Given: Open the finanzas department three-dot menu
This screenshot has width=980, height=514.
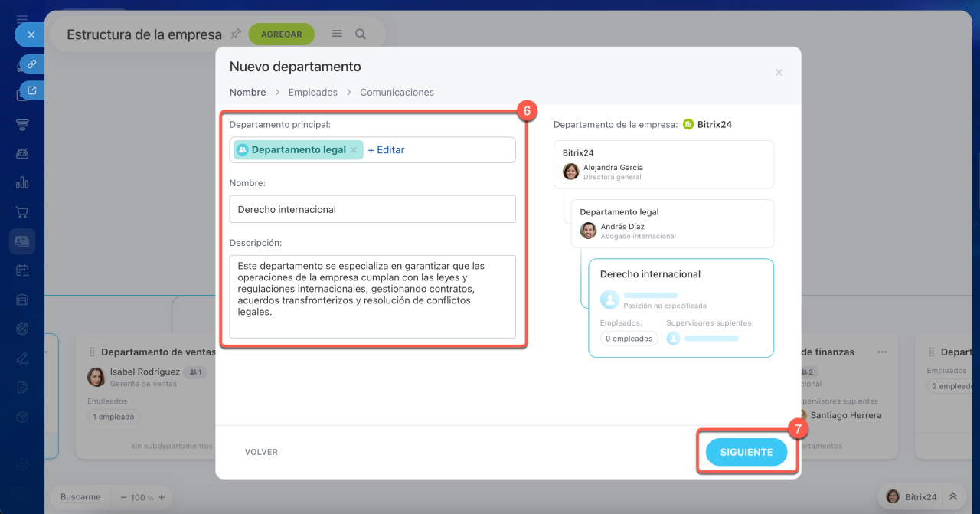Looking at the screenshot, I should coord(882,352).
